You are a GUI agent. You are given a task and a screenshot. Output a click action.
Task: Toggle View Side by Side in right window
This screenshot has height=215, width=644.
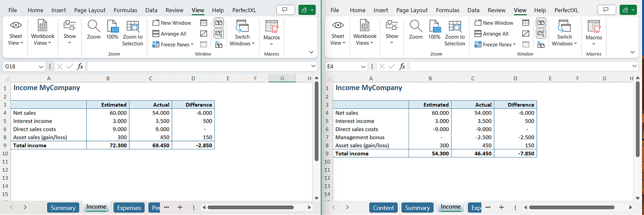[x=541, y=23]
